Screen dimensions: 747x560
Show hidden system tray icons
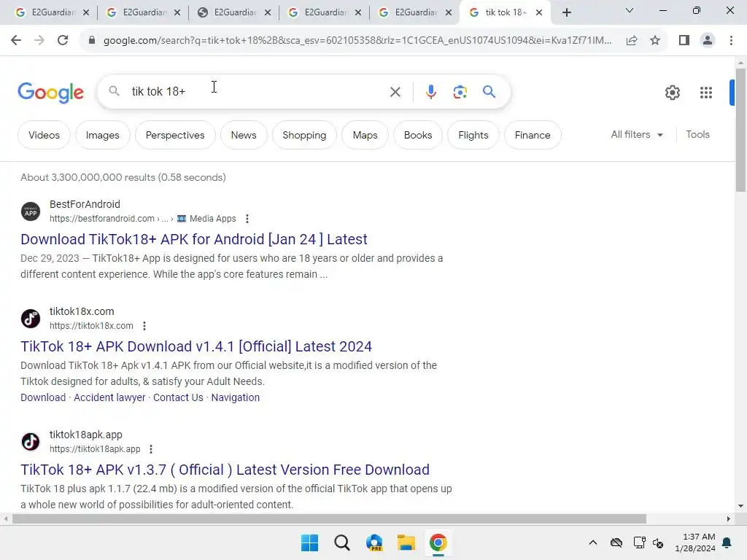592,542
